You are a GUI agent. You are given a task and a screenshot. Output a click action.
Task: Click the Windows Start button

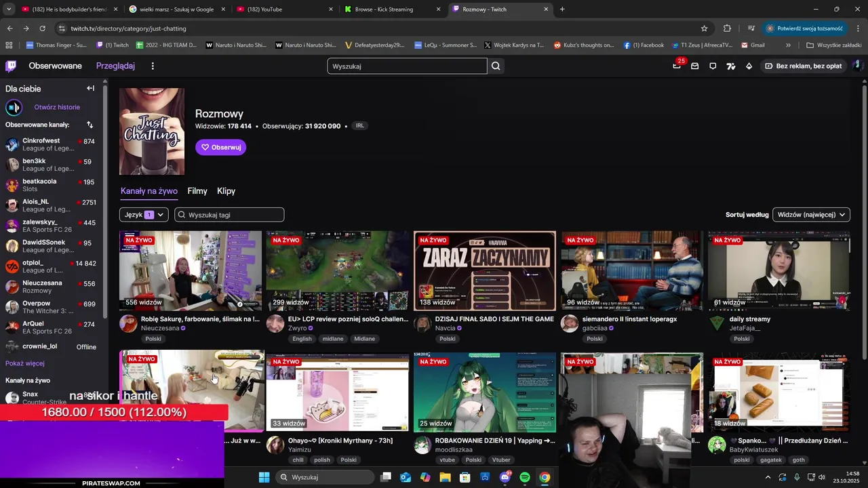[264, 477]
